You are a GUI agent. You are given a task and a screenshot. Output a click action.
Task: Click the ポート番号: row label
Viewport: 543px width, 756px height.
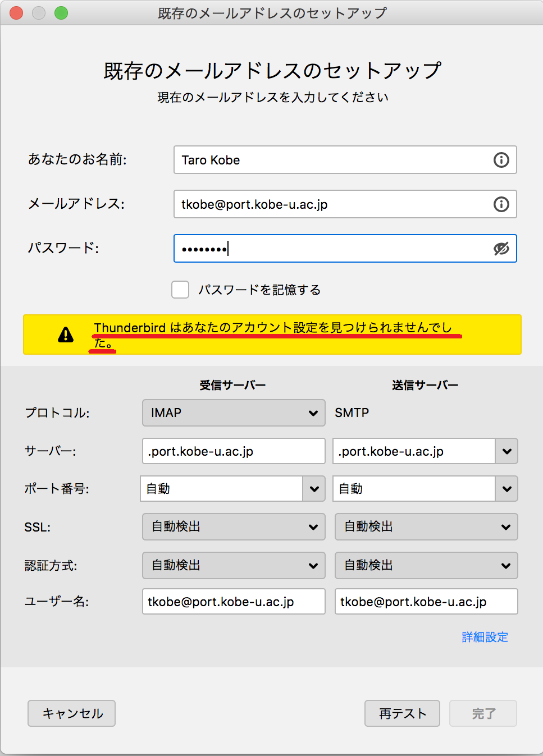click(x=57, y=489)
